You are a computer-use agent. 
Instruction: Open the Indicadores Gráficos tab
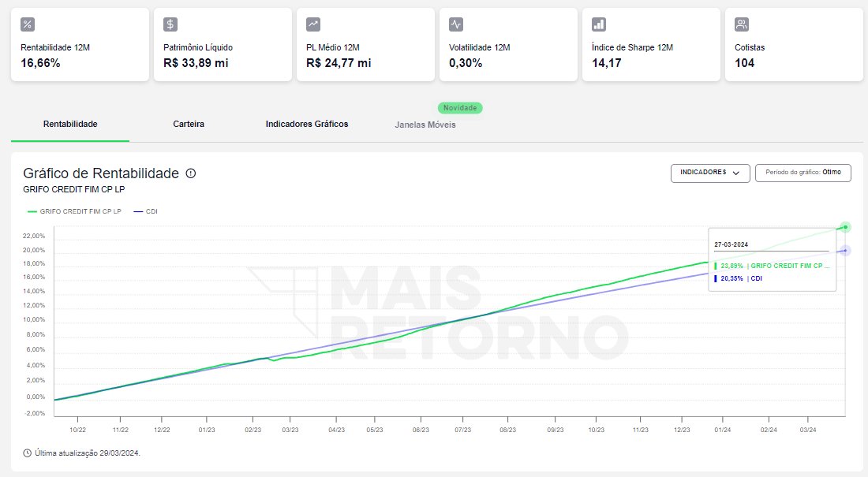307,124
